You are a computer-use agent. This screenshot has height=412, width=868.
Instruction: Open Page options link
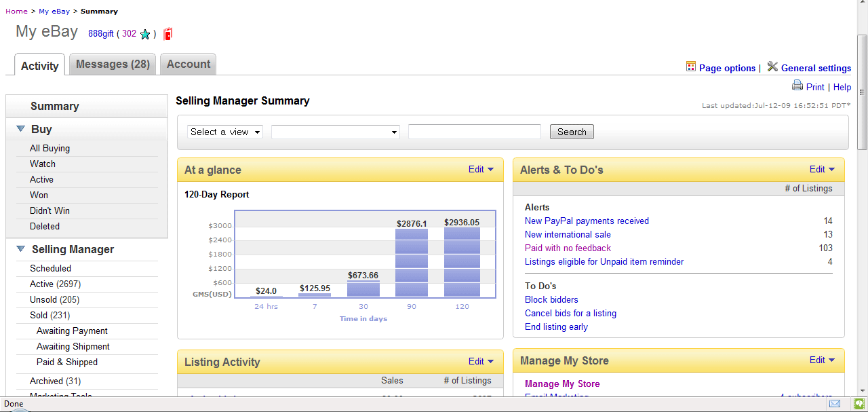(x=727, y=68)
